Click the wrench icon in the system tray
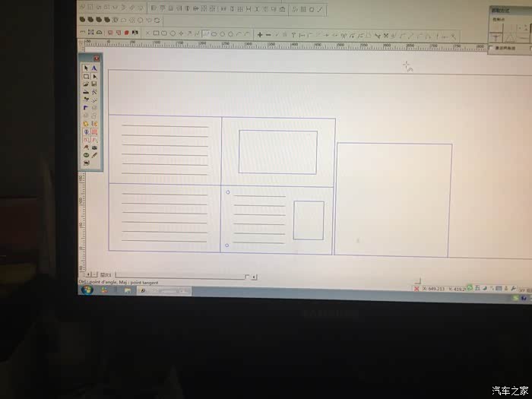Image resolution: width=532 pixels, height=399 pixels. 513,288
